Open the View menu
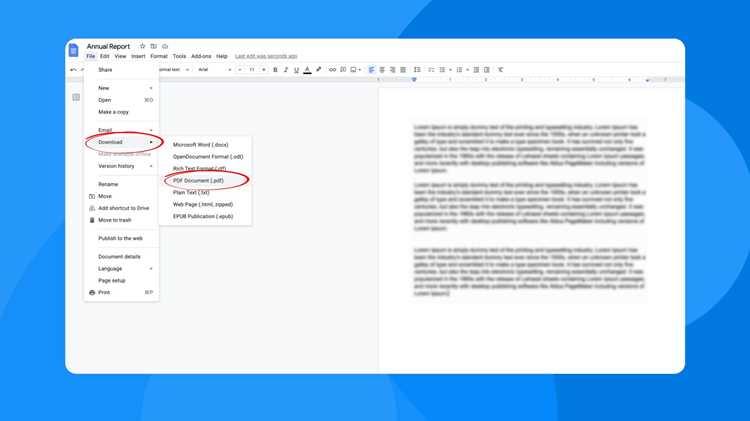The height and width of the screenshot is (421, 750). click(120, 56)
